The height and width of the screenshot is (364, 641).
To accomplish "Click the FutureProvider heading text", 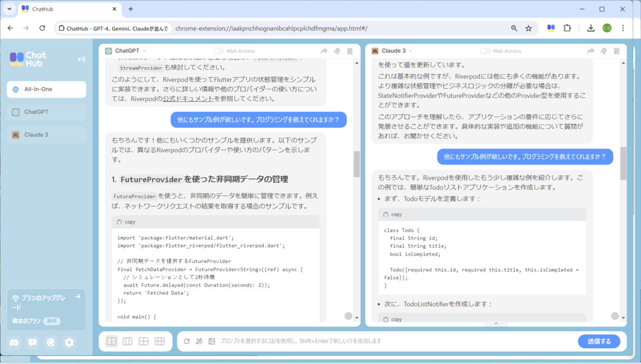I will 200,179.
